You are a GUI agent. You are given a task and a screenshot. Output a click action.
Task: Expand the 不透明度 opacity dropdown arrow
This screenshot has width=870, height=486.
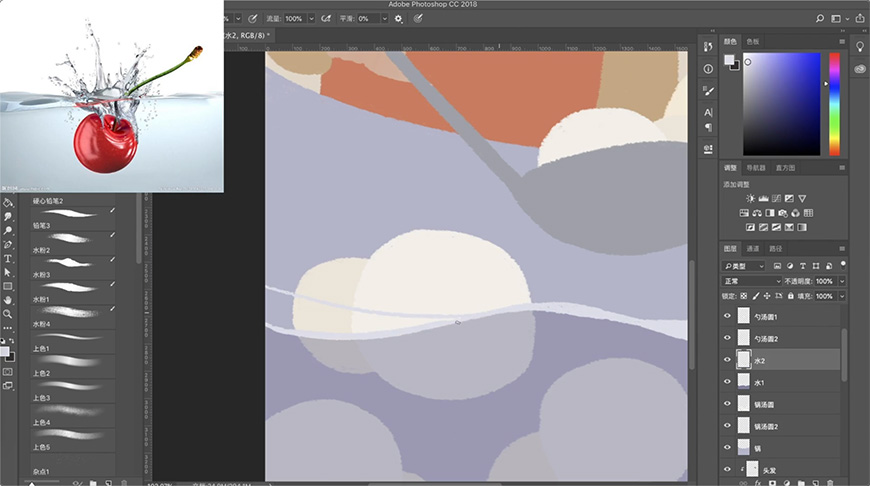coord(842,281)
